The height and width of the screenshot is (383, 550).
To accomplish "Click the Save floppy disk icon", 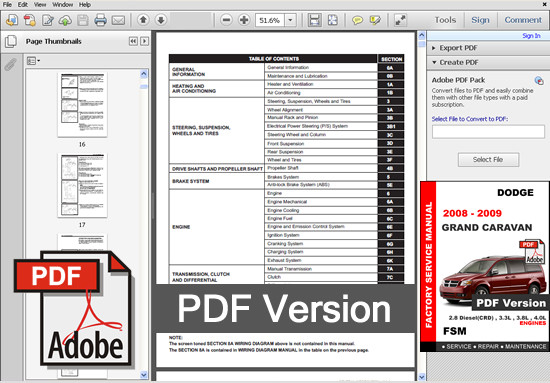I will (83, 20).
